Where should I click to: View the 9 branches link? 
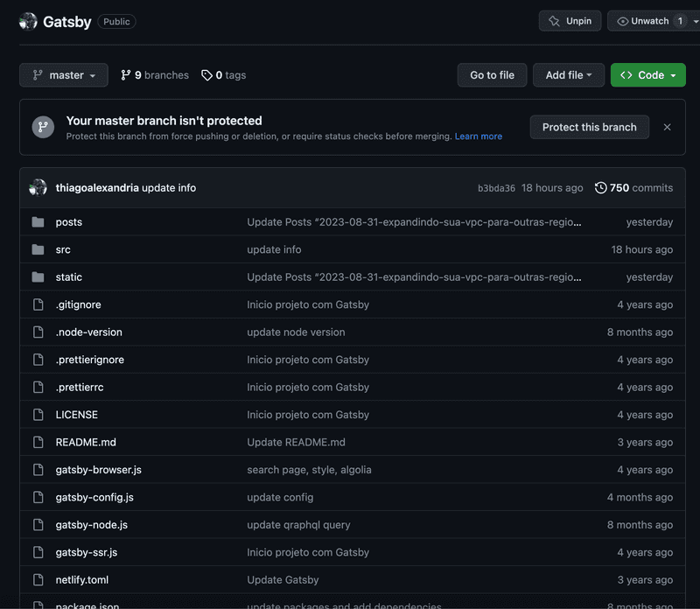(155, 75)
